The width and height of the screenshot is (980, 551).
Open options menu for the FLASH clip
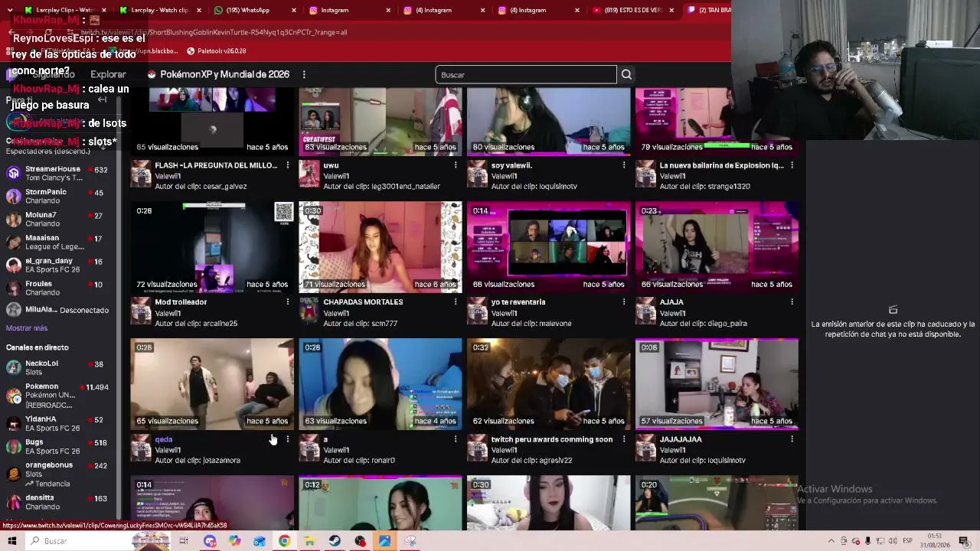tap(287, 165)
